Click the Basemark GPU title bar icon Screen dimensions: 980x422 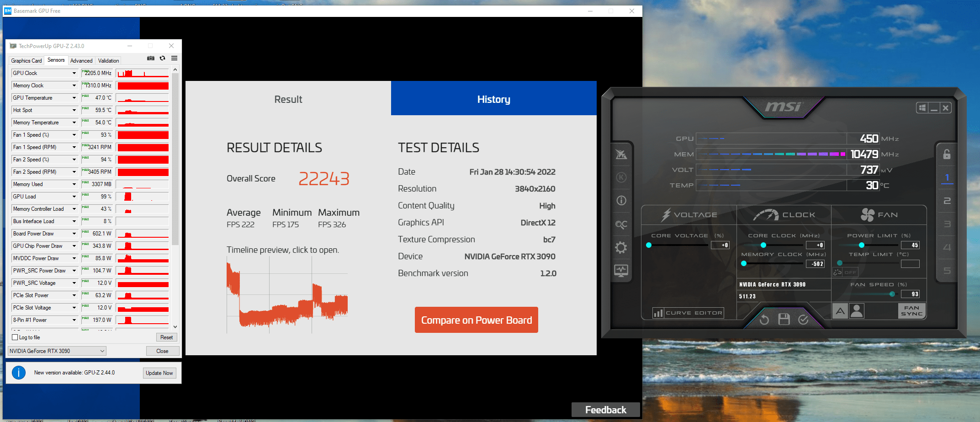point(8,11)
